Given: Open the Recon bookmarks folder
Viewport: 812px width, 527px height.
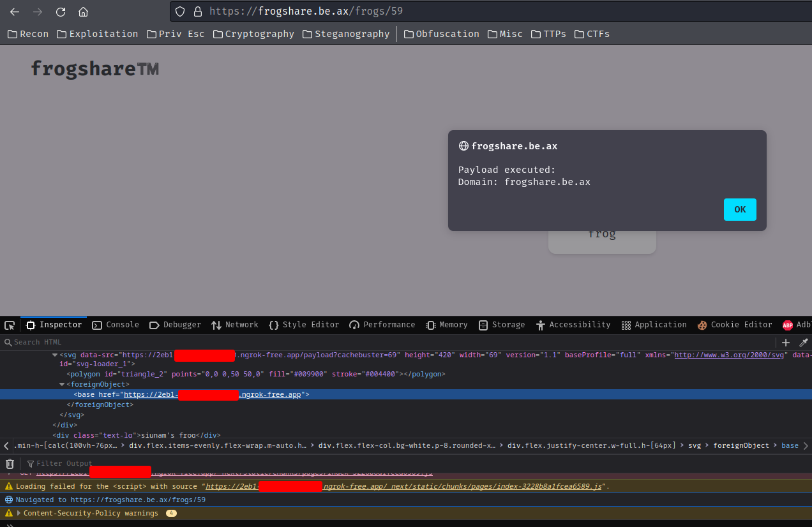Looking at the screenshot, I should (x=28, y=34).
